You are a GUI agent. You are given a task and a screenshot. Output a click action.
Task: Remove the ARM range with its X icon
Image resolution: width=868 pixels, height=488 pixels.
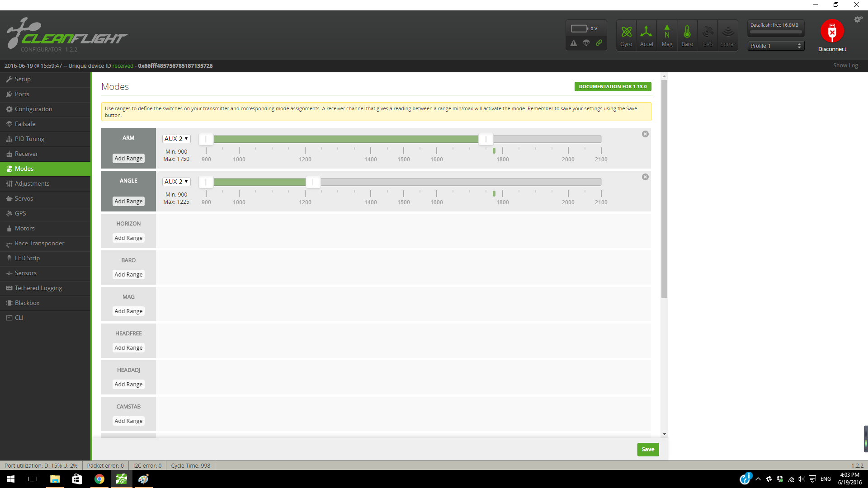tap(645, 134)
